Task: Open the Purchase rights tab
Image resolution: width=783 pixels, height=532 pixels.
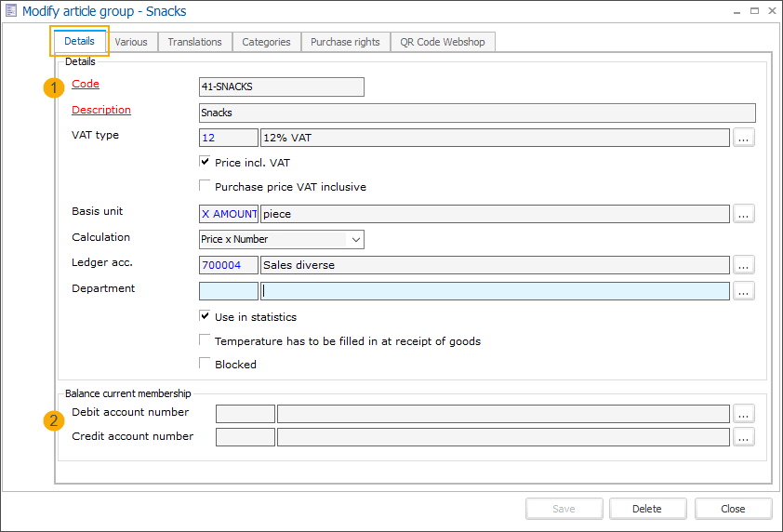Action: pyautogui.click(x=345, y=42)
